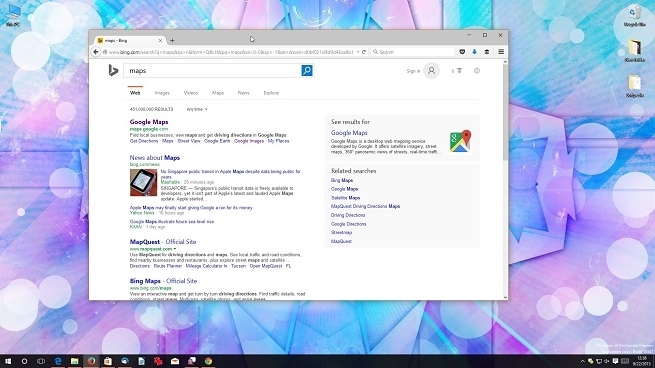Open related search Streetmap
The image size is (655, 368).
point(342,233)
